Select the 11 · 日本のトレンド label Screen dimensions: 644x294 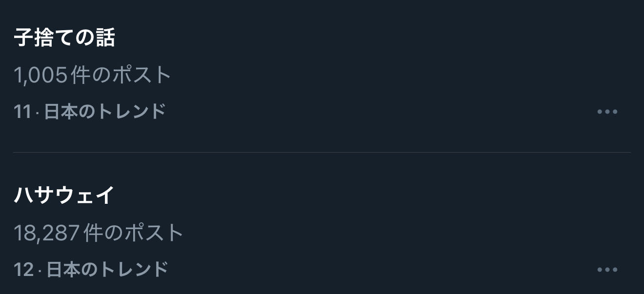90,112
